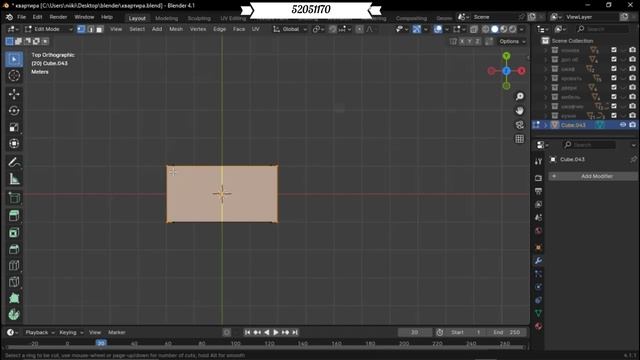The height and width of the screenshot is (360, 640).
Task: Switch perspective/orthographic with grid gizmo
Action: (x=520, y=139)
